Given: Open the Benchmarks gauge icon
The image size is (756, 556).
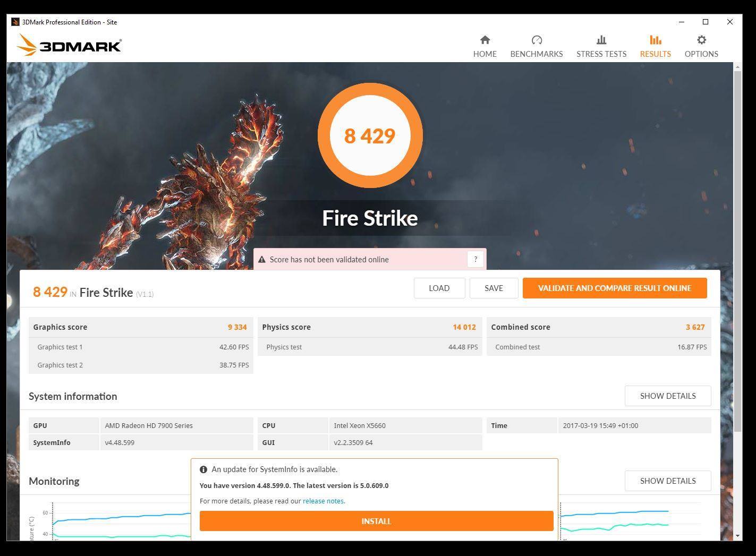Looking at the screenshot, I should pos(537,40).
